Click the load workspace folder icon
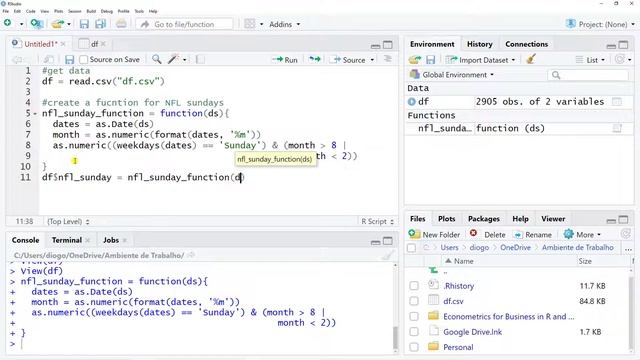Screen dimensions: 640x360 coord(415,60)
